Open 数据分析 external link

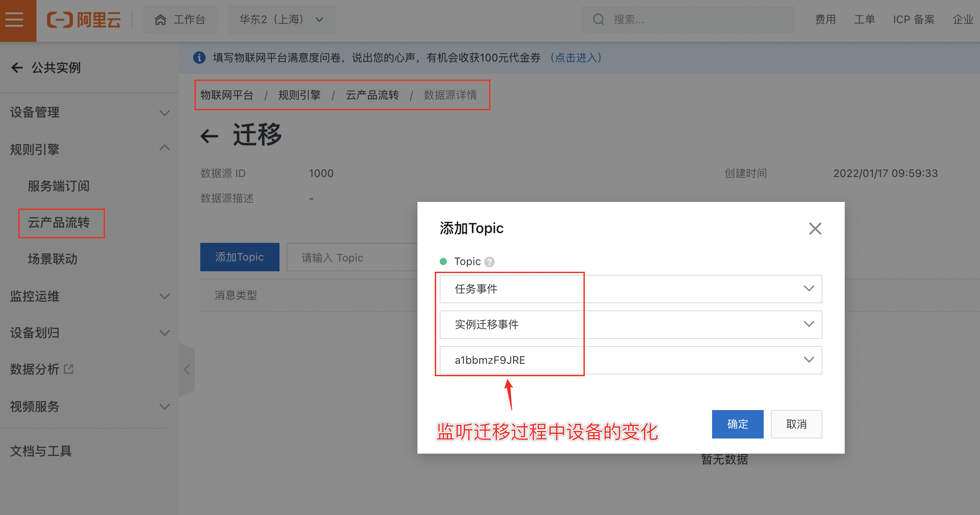[35, 369]
